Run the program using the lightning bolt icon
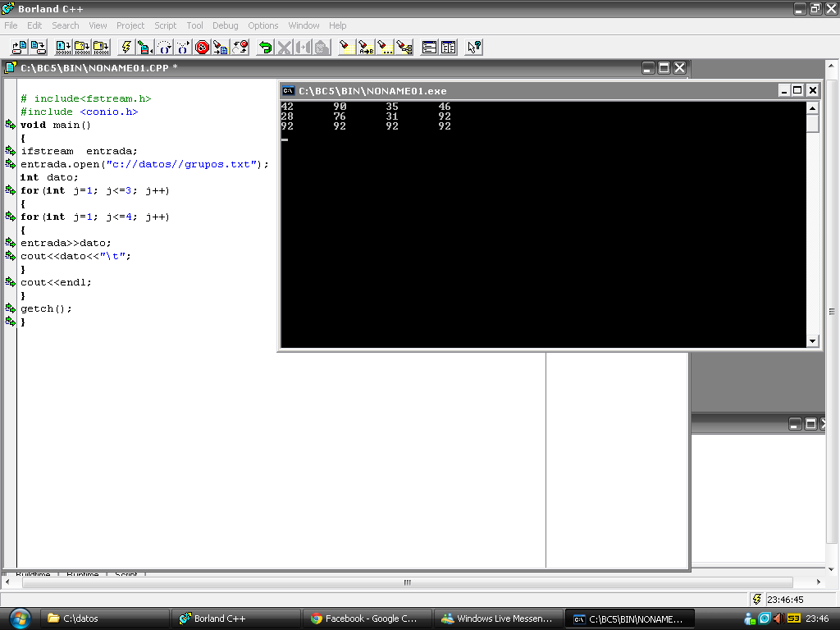This screenshot has width=840, height=630. (126, 47)
